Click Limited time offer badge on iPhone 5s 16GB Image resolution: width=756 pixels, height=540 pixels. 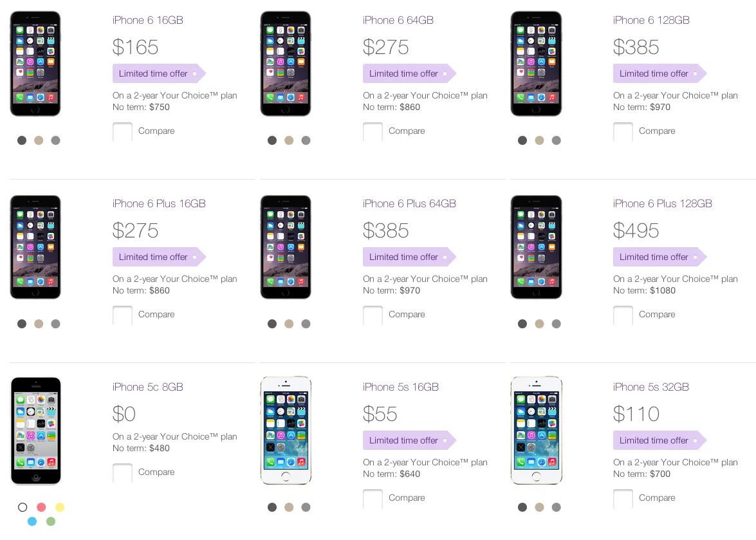(x=405, y=440)
